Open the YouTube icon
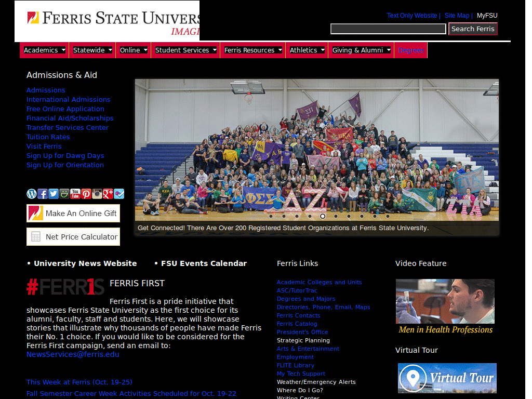 [75, 194]
